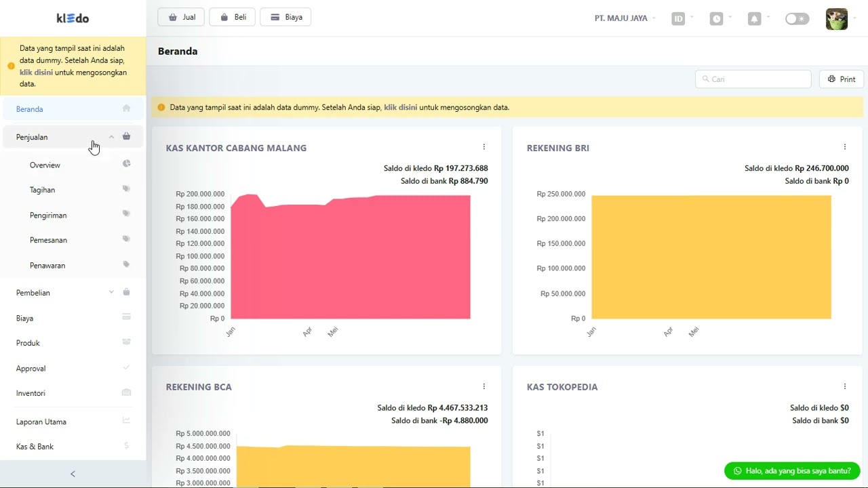Open the clock history icon
The height and width of the screenshot is (488, 868).
717,19
